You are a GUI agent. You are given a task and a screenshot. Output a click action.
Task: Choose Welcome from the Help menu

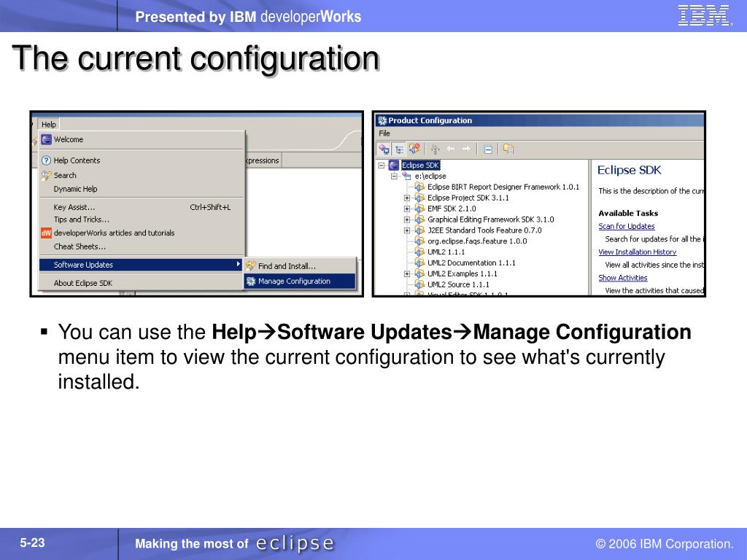142,139
